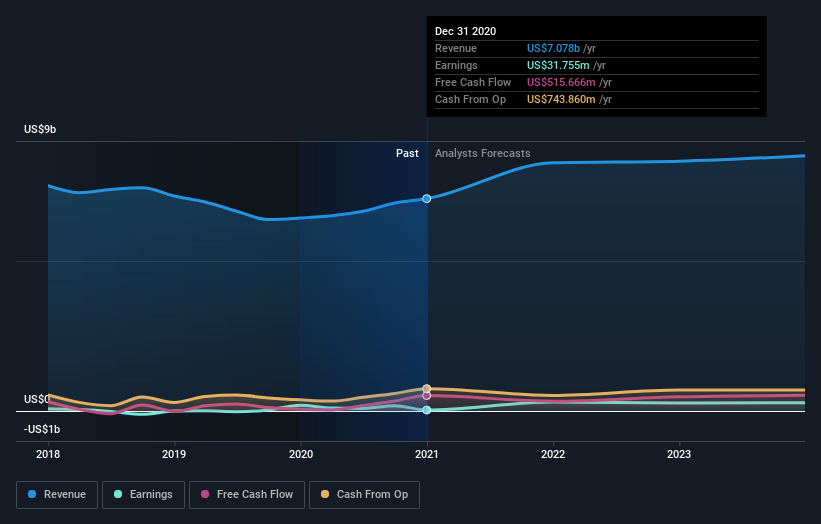Click the Cash From Op label in tooltip

point(471,99)
